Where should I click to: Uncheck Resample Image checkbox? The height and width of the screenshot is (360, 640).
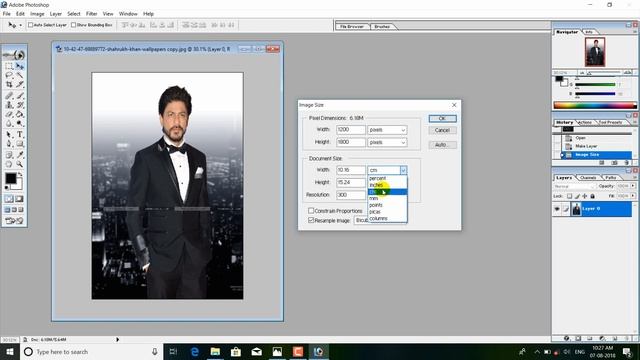point(311,220)
